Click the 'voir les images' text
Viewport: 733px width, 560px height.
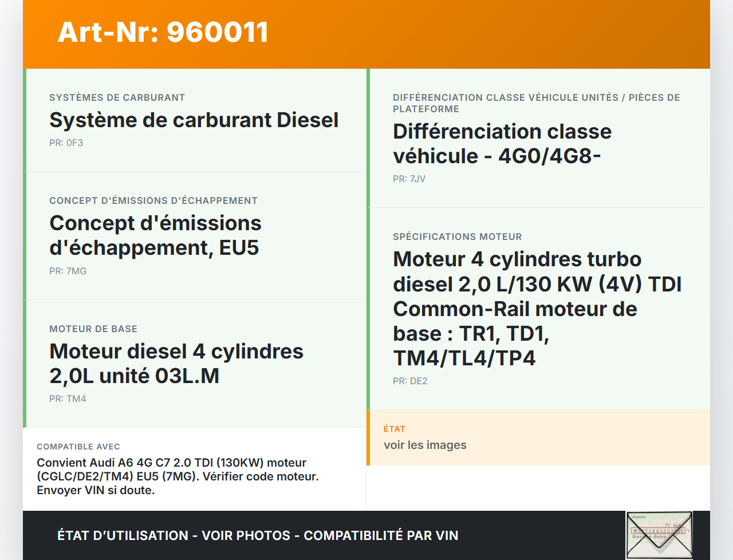point(425,445)
